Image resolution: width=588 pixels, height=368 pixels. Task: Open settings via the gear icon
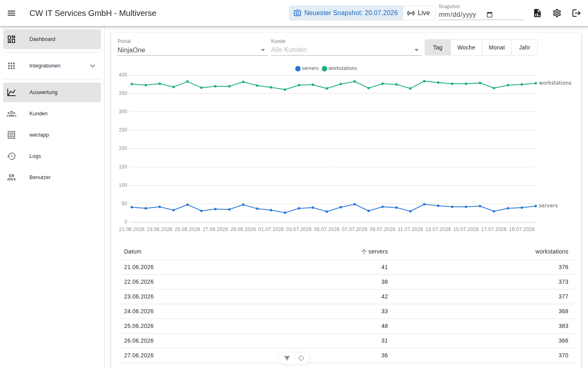[557, 13]
